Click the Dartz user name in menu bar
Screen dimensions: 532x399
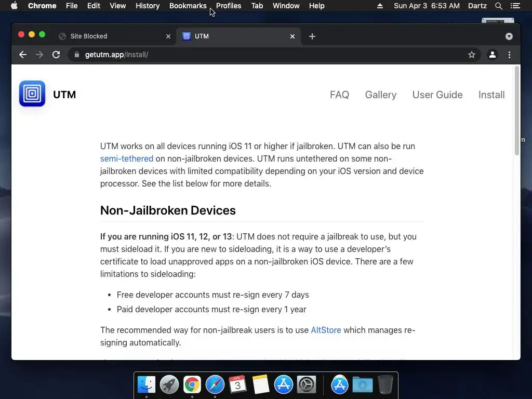(x=477, y=6)
